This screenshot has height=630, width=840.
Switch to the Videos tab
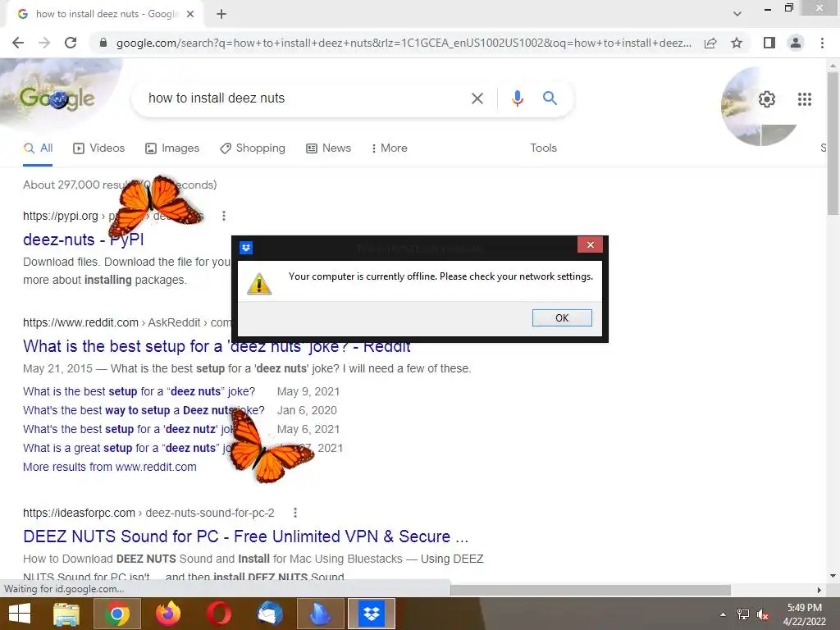pyautogui.click(x=98, y=148)
